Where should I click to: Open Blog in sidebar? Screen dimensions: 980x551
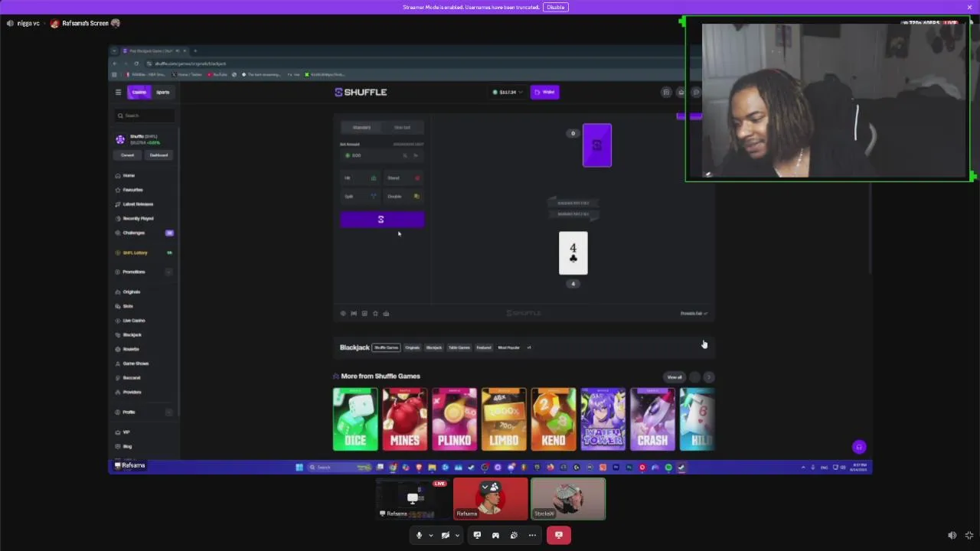pos(127,446)
